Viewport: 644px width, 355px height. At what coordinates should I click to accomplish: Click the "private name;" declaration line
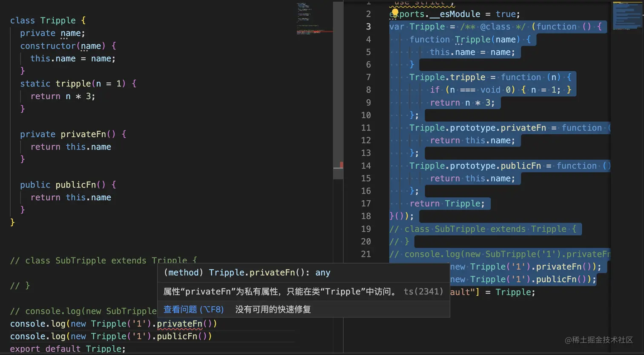tap(52, 33)
